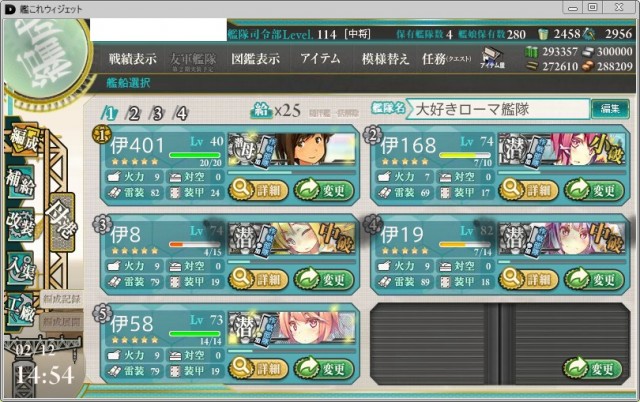Open the 改装 remodel sidebar icon
The image size is (640, 402).
click(20, 225)
